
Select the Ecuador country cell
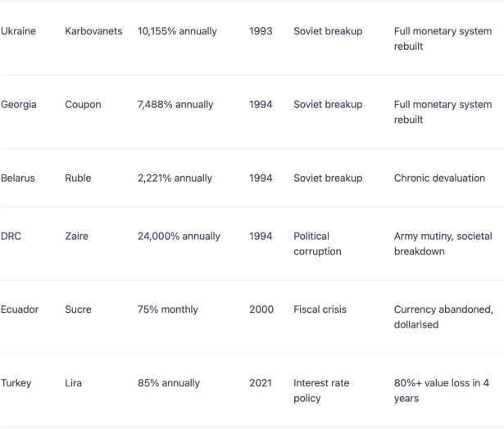(x=20, y=309)
